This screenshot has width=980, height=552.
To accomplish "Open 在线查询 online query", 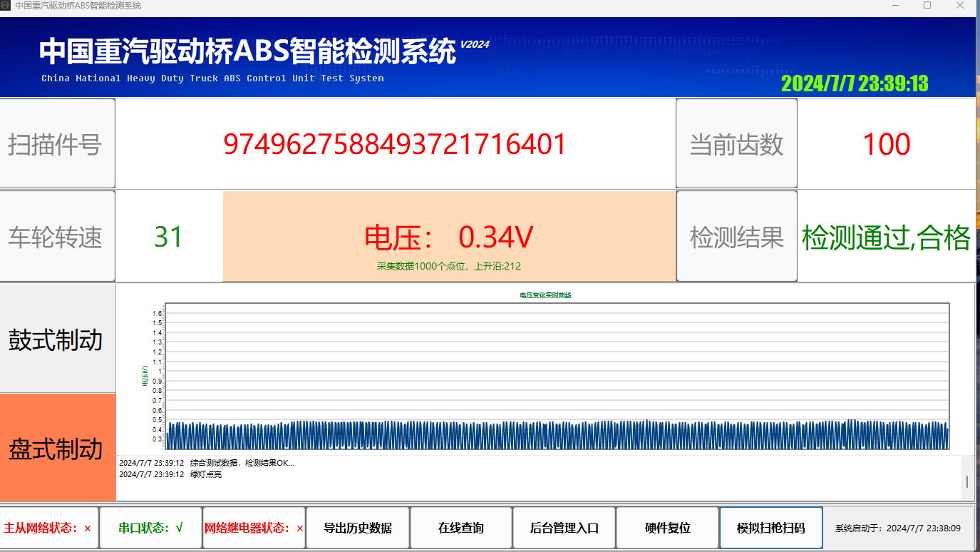I will pos(461,528).
